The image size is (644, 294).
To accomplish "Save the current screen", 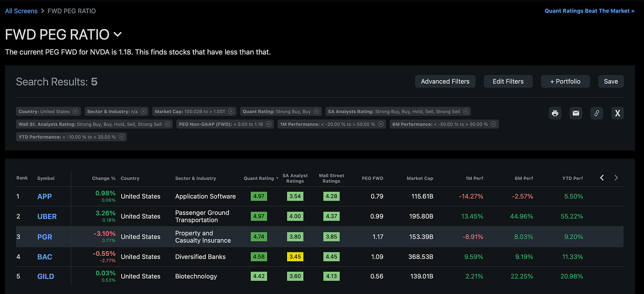I will 611,81.
